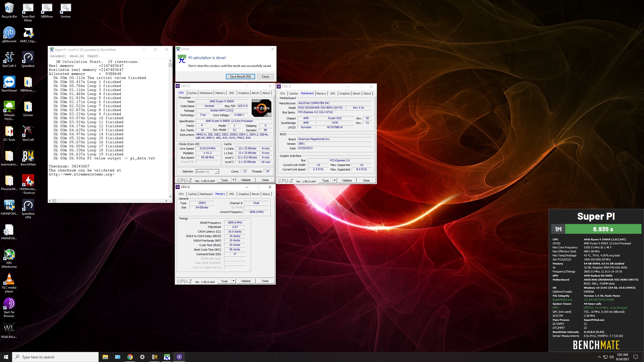Click Save Result (F6) button
Screen dimensions: 644x362
(x=240, y=77)
